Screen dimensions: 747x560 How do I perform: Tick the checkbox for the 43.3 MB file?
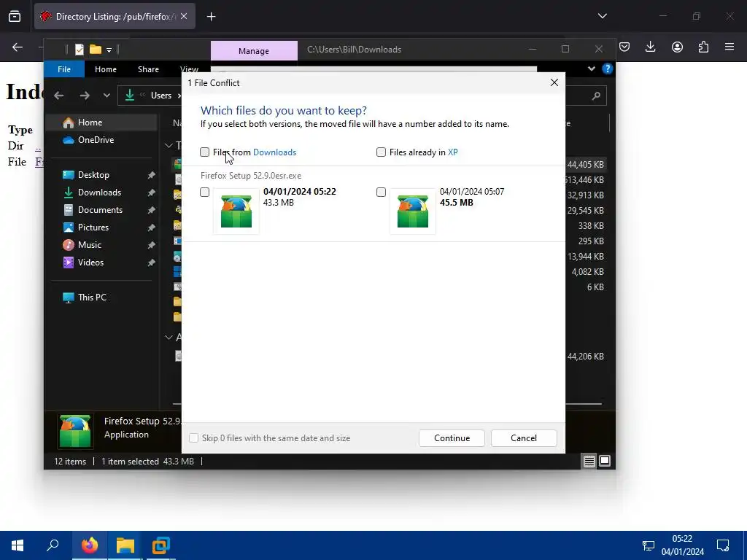(x=204, y=192)
